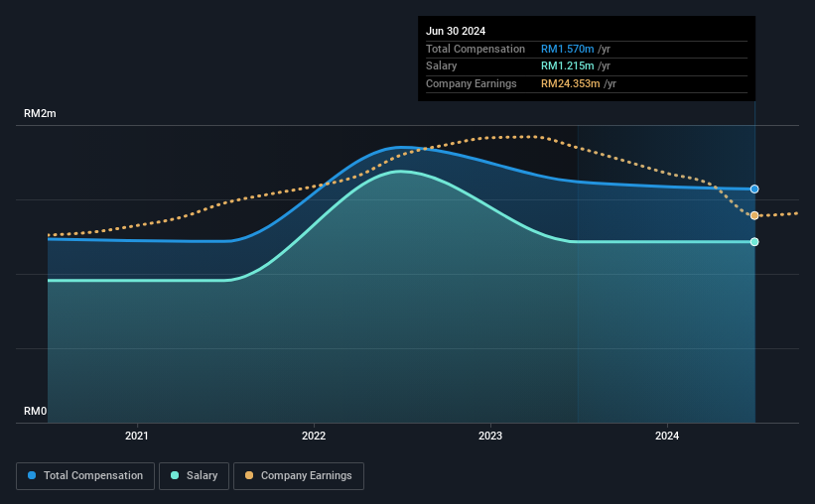815x504 pixels.
Task: Click the Company Earnings tooltip row label
Action: tap(471, 83)
